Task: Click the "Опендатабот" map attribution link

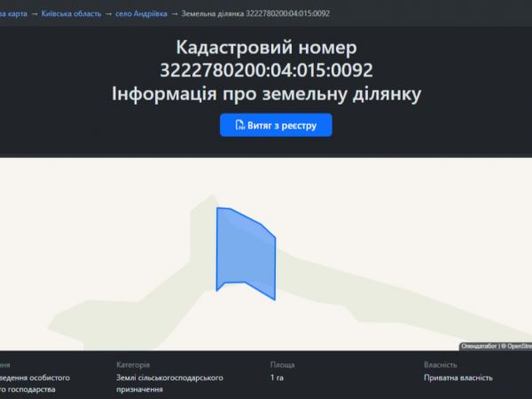Action: [478, 346]
